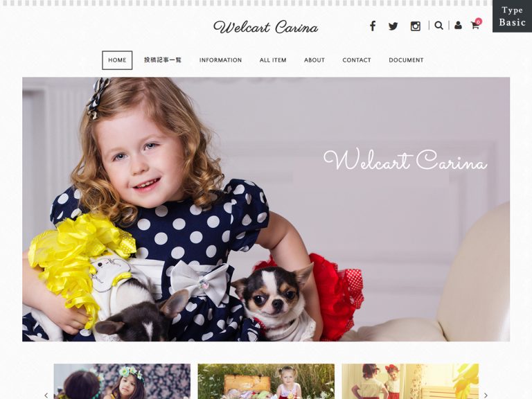Go to the ABOUT page
The width and height of the screenshot is (532, 399).
(314, 60)
